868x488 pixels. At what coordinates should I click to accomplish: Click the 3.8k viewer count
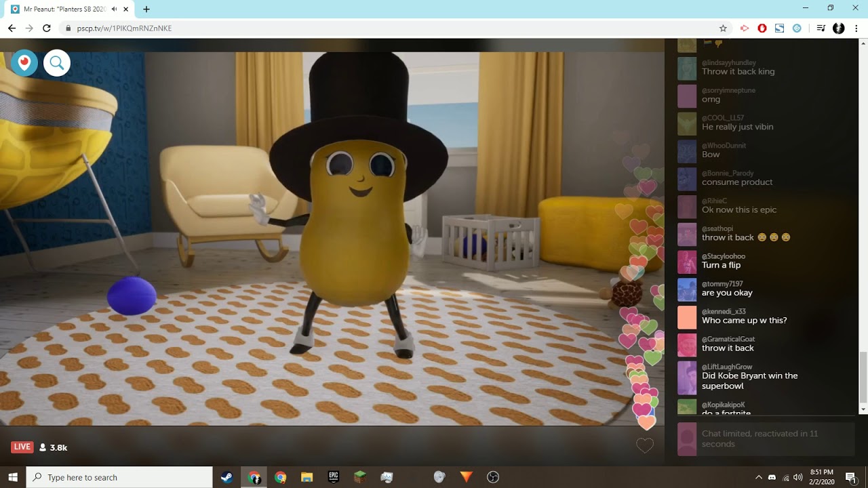pos(54,447)
